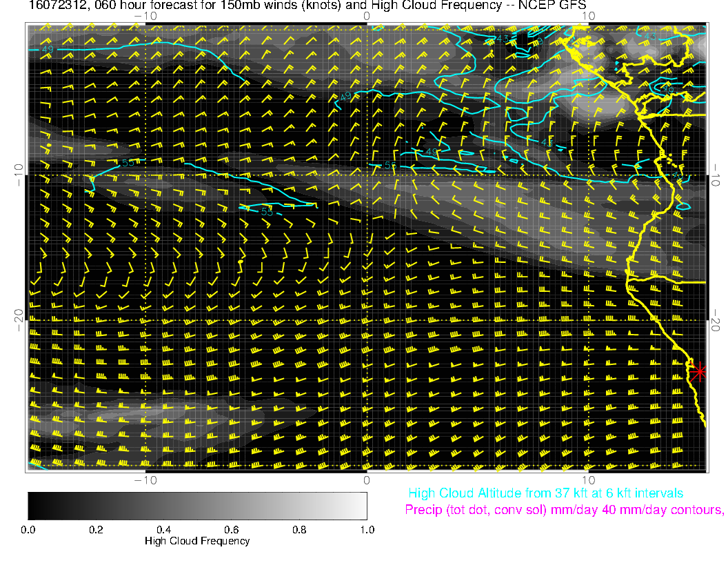Click the 1.0 tick label on colorbar
Image resolution: width=728 pixels, height=563 pixels.
[x=366, y=530]
